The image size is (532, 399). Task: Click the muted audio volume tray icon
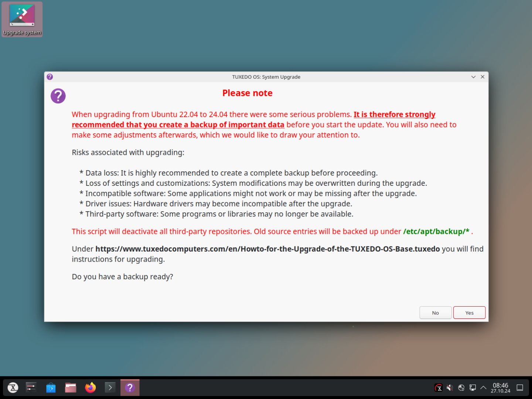[450, 388]
